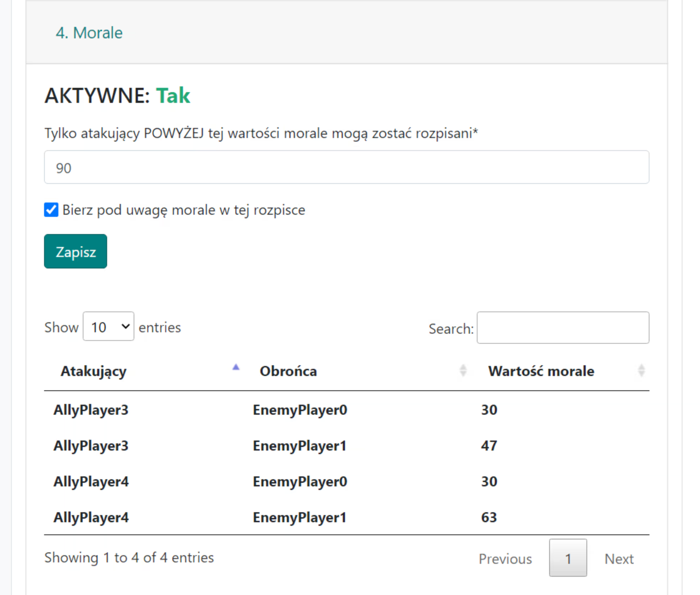The width and height of the screenshot is (700, 595).
Task: Click the Next pagination link
Action: (619, 559)
